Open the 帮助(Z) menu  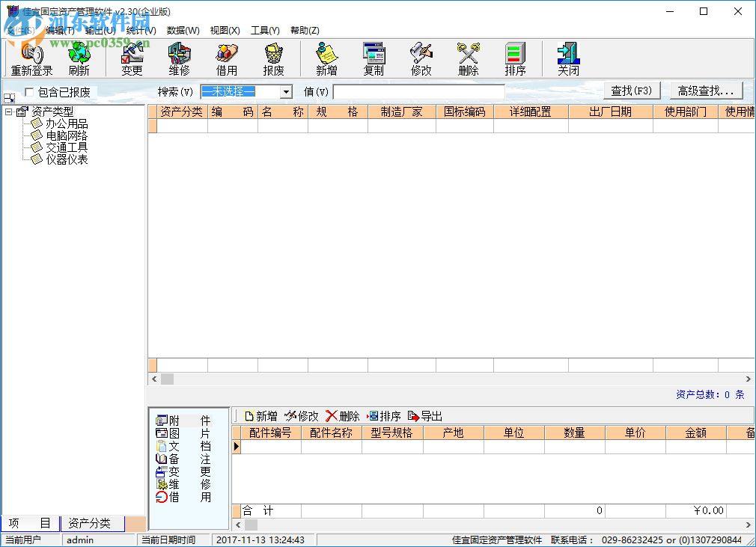pyautogui.click(x=305, y=31)
